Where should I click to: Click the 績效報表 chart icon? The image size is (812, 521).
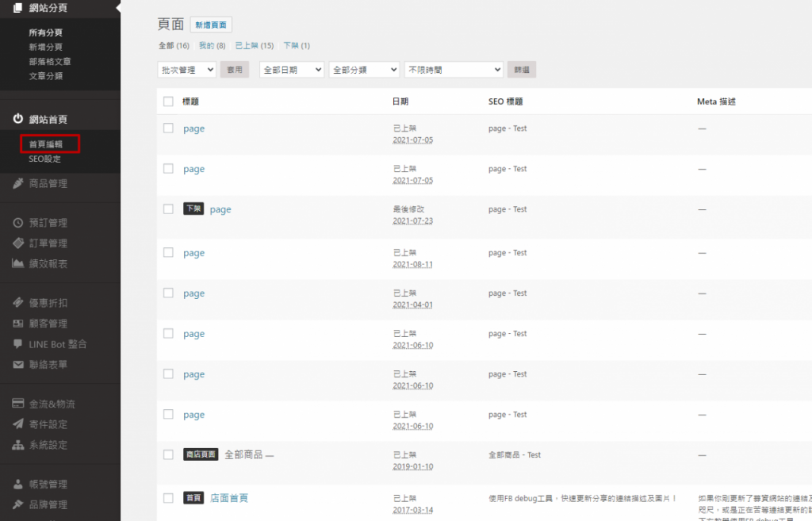click(18, 263)
